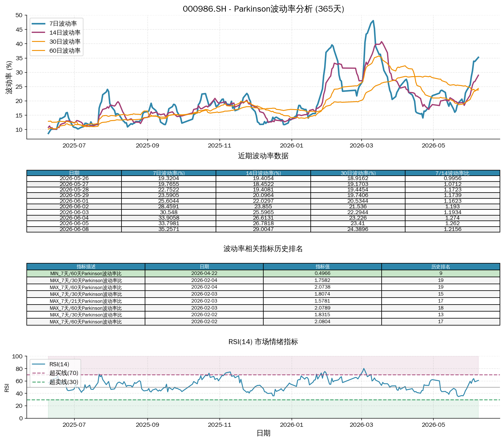Viewport: 504px width, 441px height.
Task: Select the 2026-05-27 date cell
Action: [74, 184]
